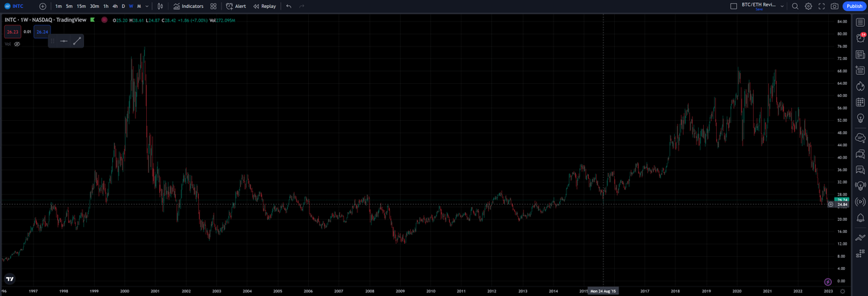Open the Calendar icon in sidebar
This screenshot has width=868, height=296.
point(860,102)
